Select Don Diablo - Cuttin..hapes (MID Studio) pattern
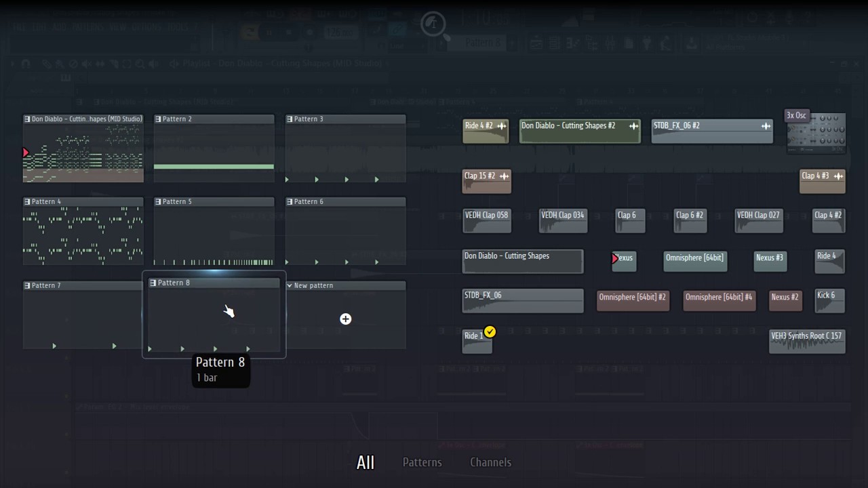The height and width of the screenshot is (488, 868). (x=83, y=148)
